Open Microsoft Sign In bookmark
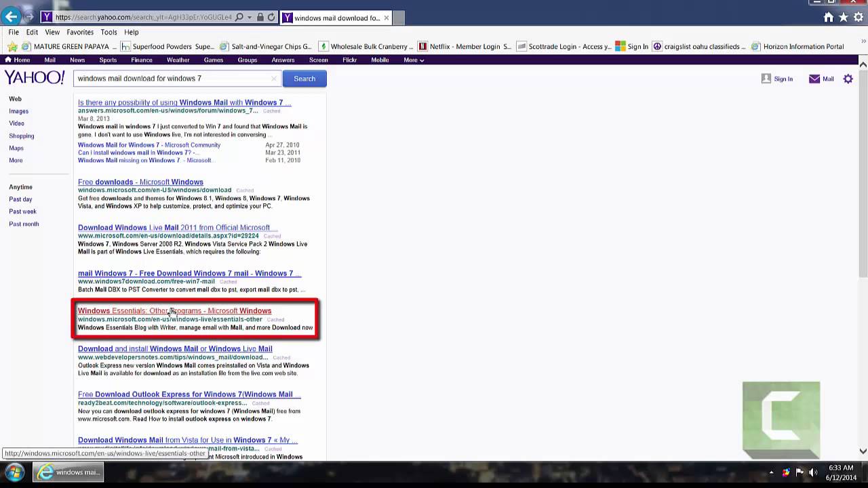The image size is (868, 488). point(632,47)
